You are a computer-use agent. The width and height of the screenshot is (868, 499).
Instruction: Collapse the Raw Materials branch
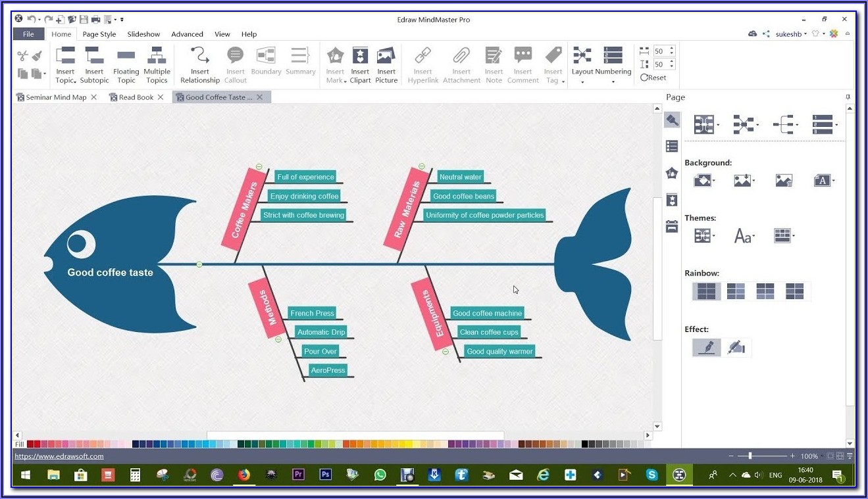click(422, 167)
